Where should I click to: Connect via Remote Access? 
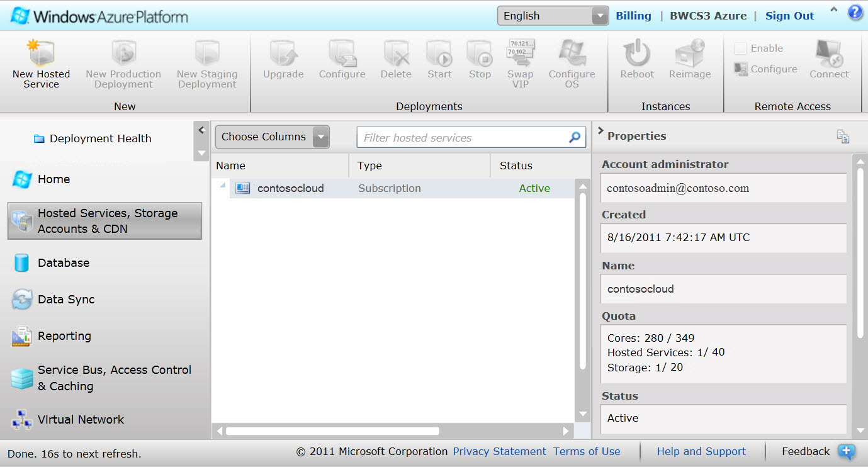[x=829, y=53]
